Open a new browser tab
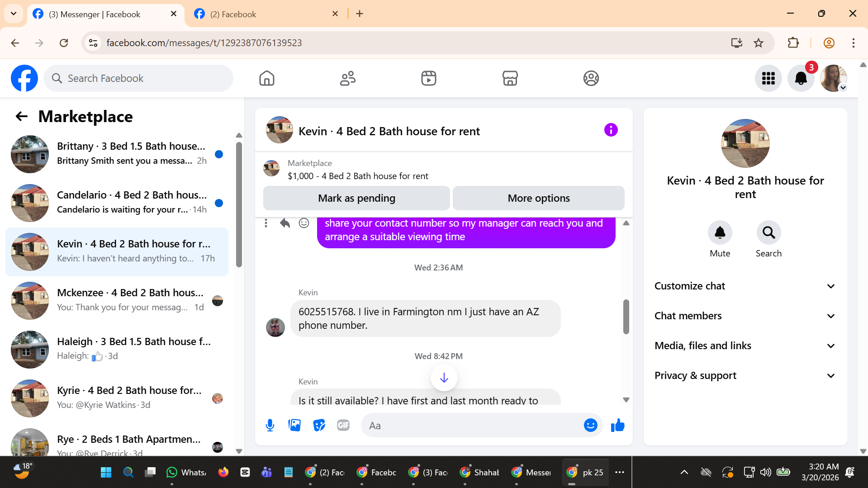 coord(360,14)
